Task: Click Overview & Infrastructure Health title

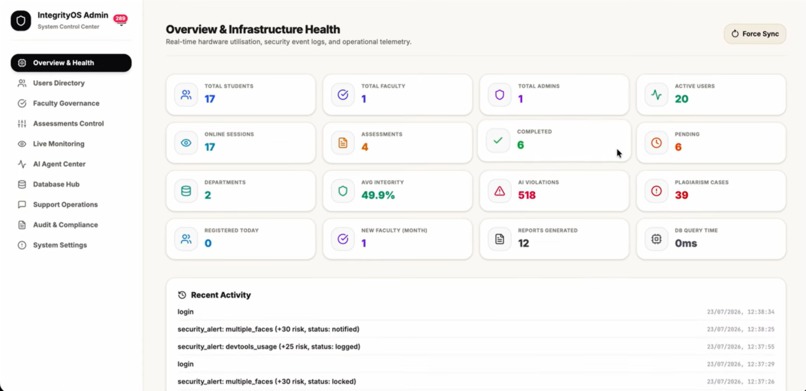Action: [x=253, y=30]
